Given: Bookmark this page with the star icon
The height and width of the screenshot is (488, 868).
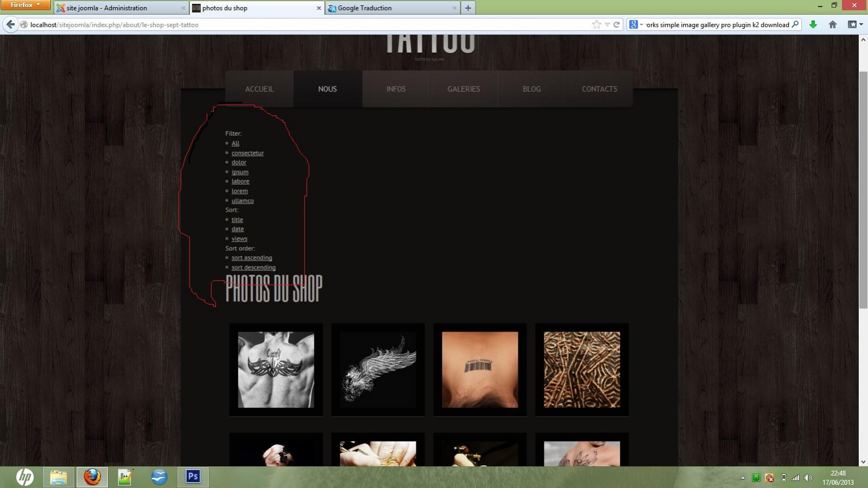Looking at the screenshot, I should click(597, 24).
